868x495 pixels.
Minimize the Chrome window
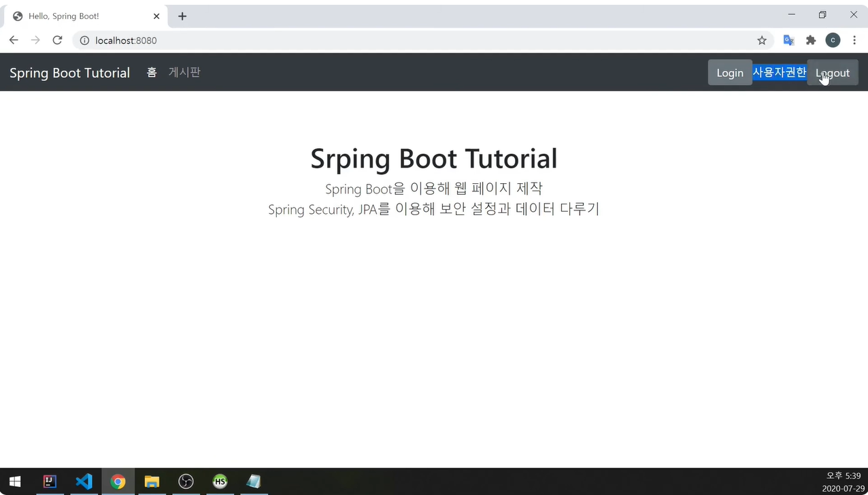point(791,14)
